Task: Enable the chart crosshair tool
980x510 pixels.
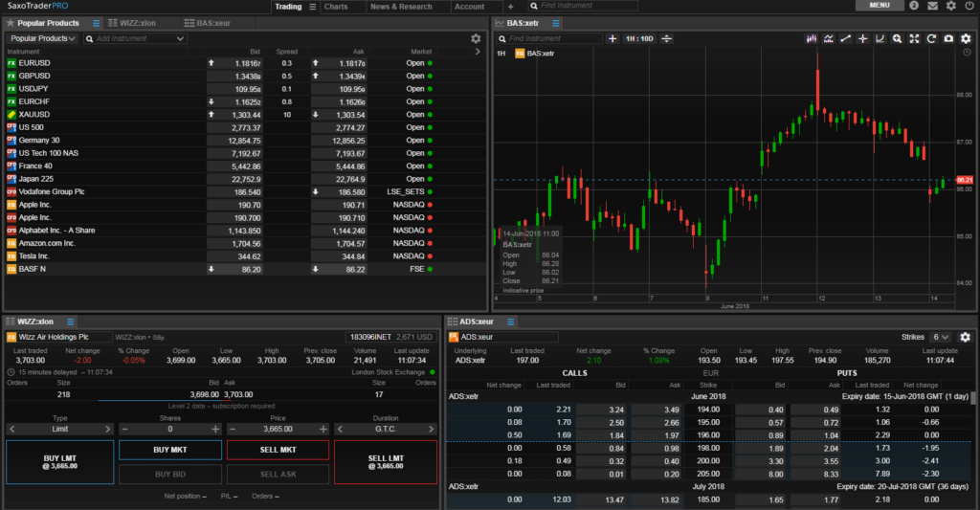Action: (862, 39)
